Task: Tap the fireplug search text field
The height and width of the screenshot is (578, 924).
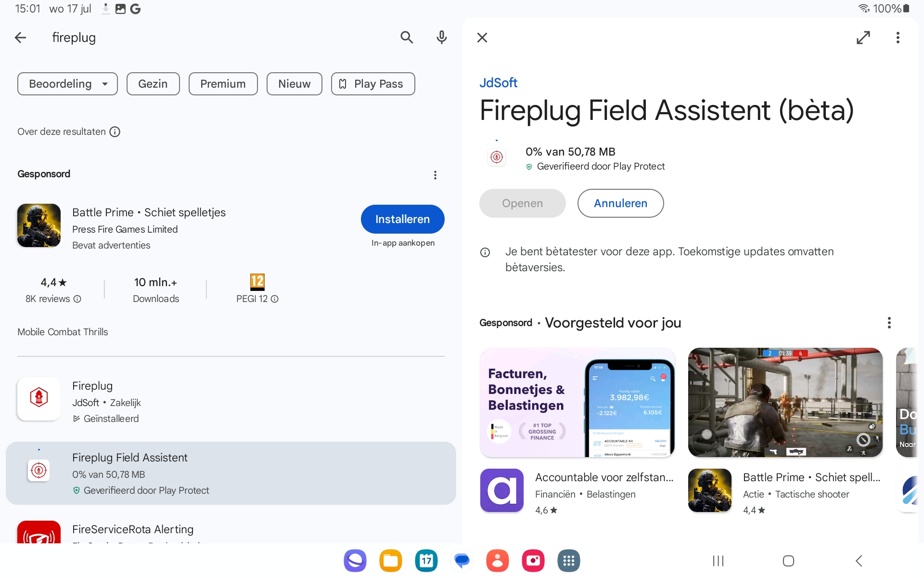Action: pos(192,38)
